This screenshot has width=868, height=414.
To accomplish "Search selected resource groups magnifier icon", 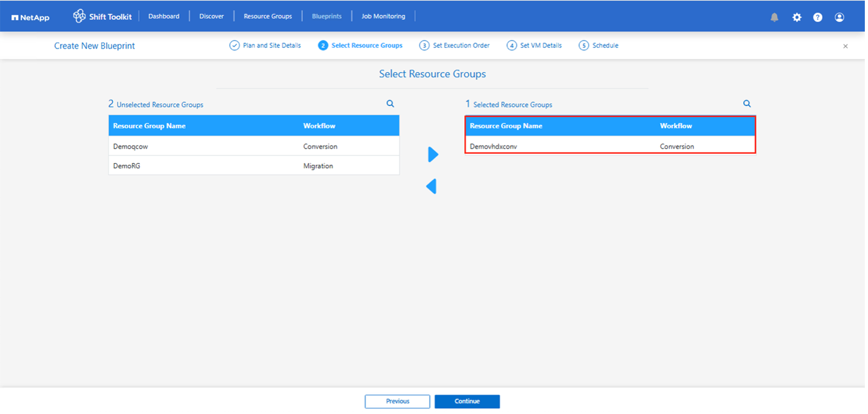I will pos(747,104).
